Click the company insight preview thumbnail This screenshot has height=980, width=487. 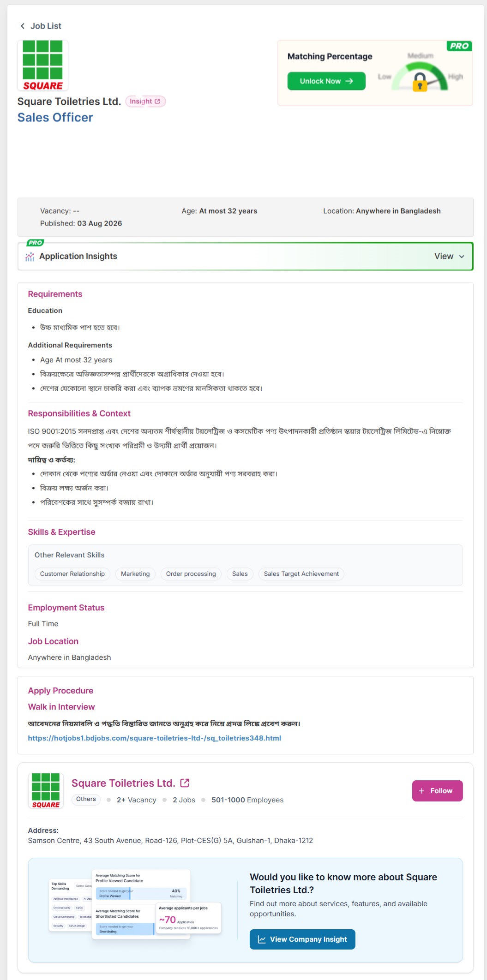pos(135,904)
